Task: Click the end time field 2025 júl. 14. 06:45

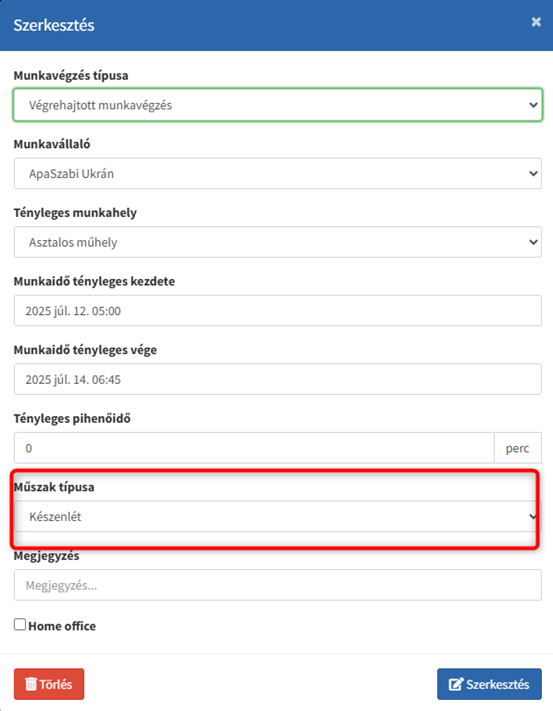Action: click(x=278, y=379)
